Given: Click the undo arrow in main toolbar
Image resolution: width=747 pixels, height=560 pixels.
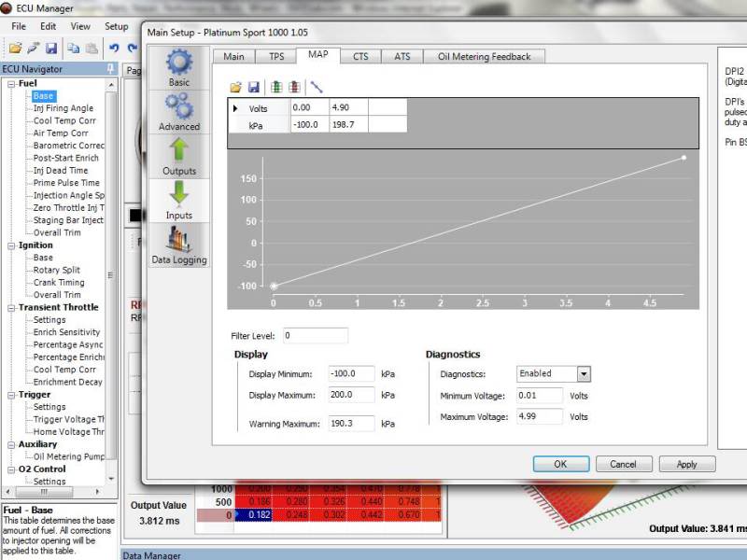Looking at the screenshot, I should pos(114,49).
